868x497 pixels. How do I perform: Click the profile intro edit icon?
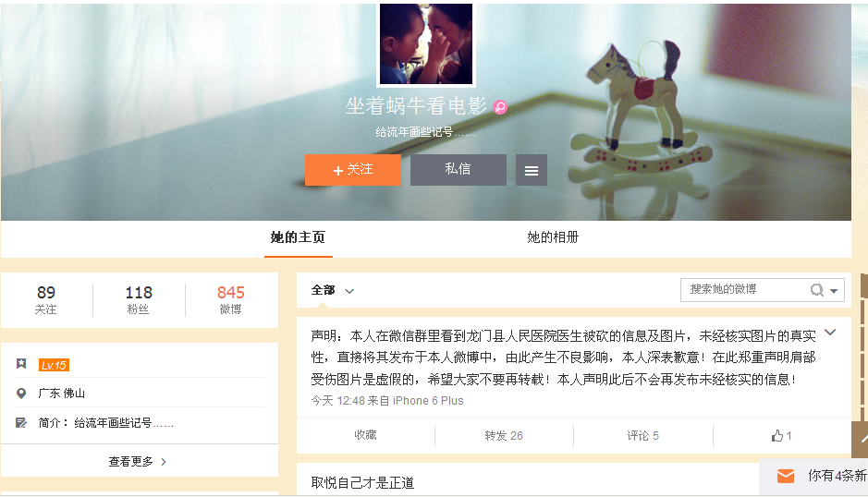[x=21, y=423]
